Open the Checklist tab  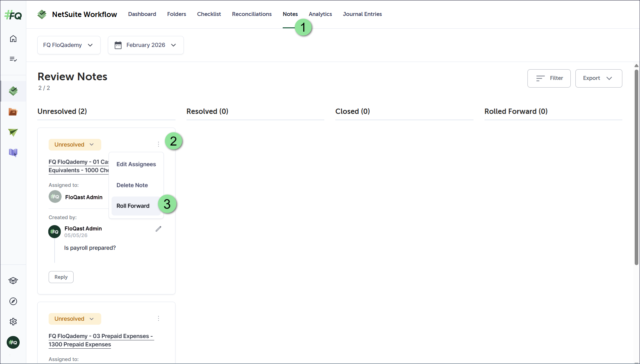(x=209, y=14)
